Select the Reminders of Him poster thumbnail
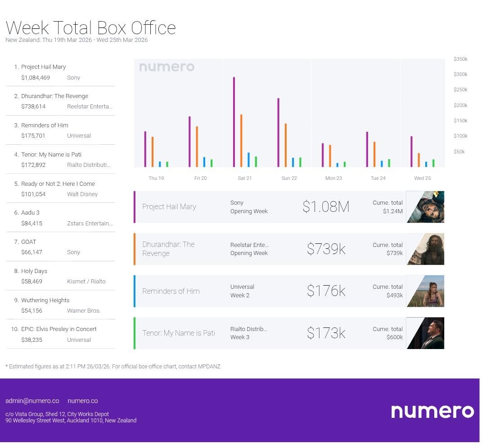Screen dimensions: 486x448 click(x=425, y=291)
